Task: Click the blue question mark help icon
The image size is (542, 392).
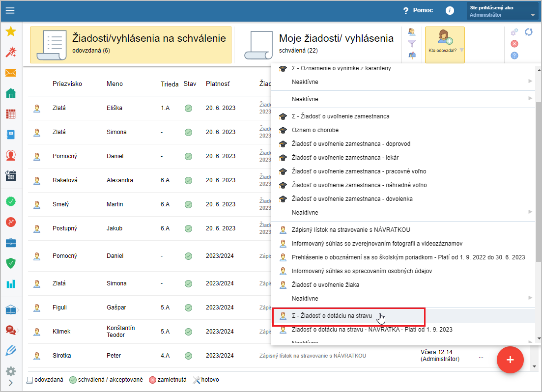Action: coord(514,56)
